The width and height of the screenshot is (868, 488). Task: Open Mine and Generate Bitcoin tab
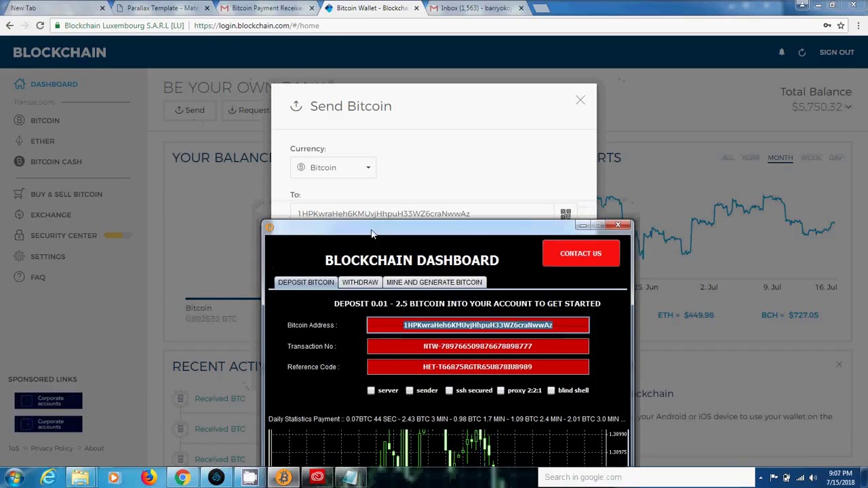coord(434,282)
